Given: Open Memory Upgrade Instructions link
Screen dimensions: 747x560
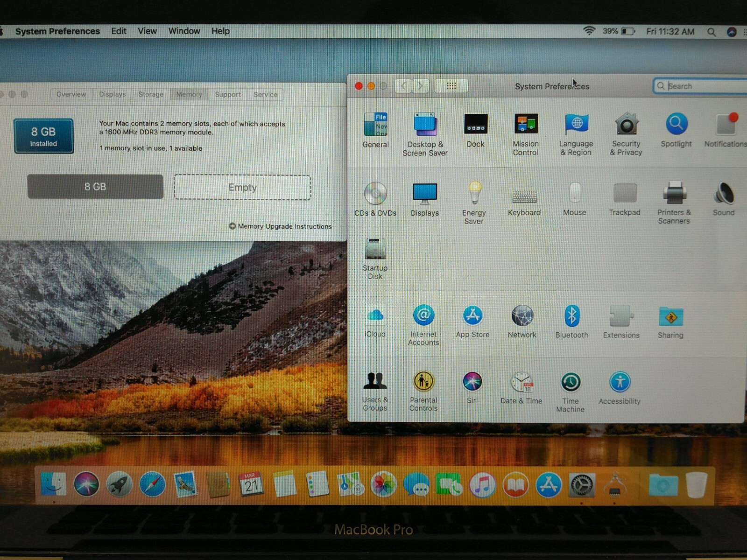Looking at the screenshot, I should click(280, 226).
